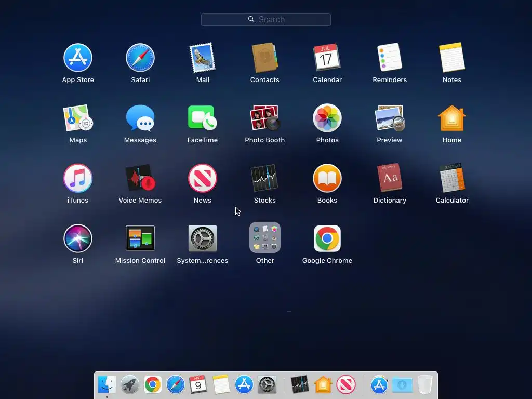Image resolution: width=532 pixels, height=399 pixels.
Task: Open News from the Launchpad grid
Action: click(x=203, y=178)
